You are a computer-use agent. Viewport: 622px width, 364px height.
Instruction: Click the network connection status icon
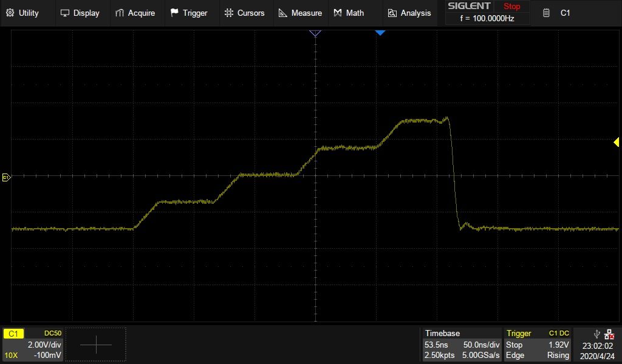tap(609, 333)
